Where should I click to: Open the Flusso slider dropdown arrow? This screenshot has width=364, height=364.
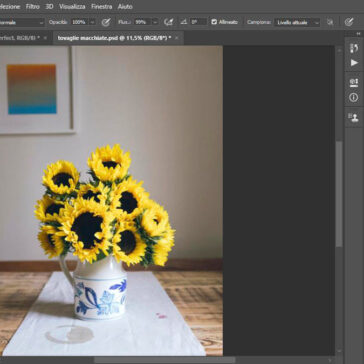(155, 22)
